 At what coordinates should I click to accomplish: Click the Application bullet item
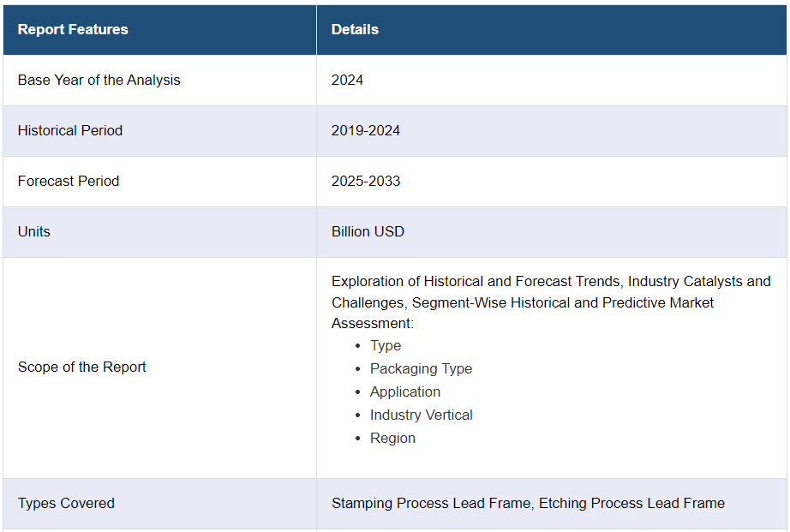coord(405,392)
